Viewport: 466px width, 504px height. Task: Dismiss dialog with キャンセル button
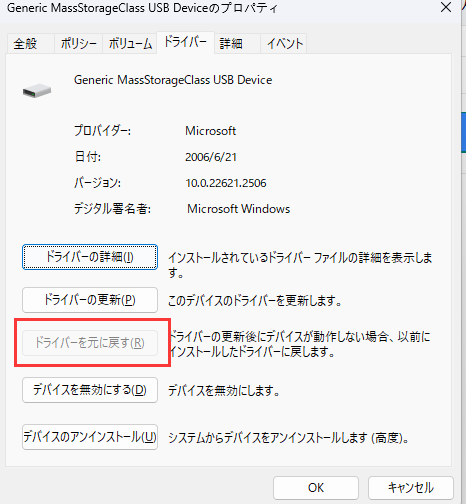point(411,488)
